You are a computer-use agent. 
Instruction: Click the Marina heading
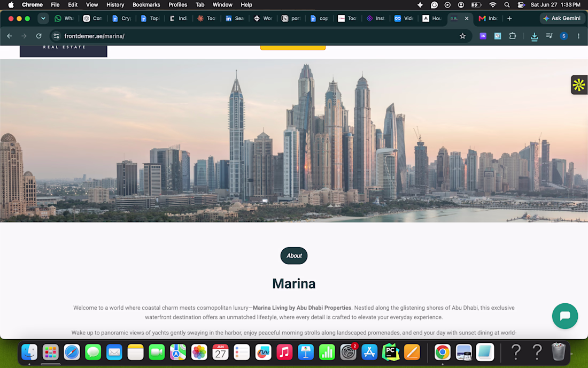point(293,283)
